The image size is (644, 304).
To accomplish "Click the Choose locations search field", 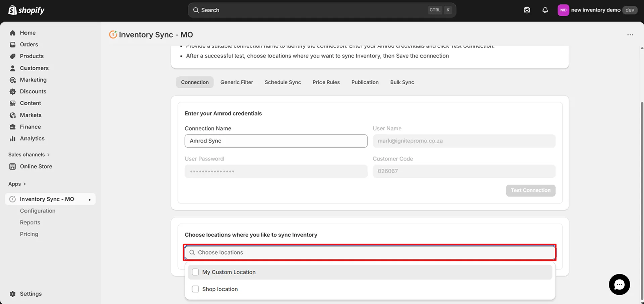I will coord(369,252).
